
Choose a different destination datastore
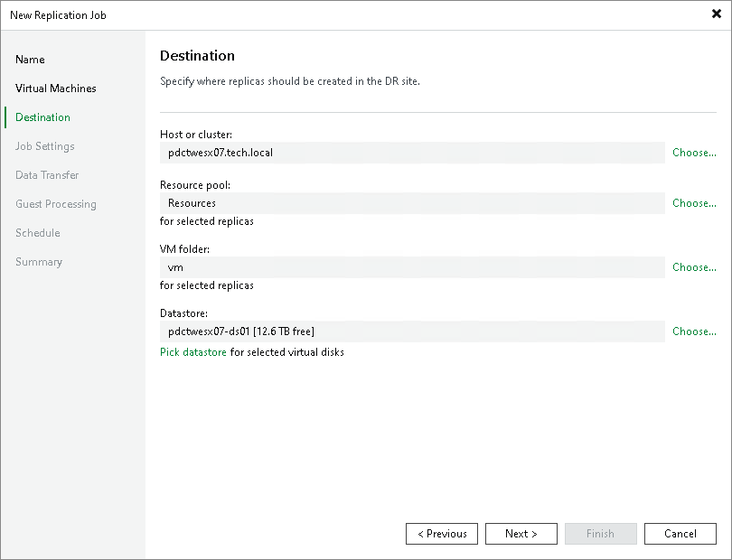pos(693,331)
